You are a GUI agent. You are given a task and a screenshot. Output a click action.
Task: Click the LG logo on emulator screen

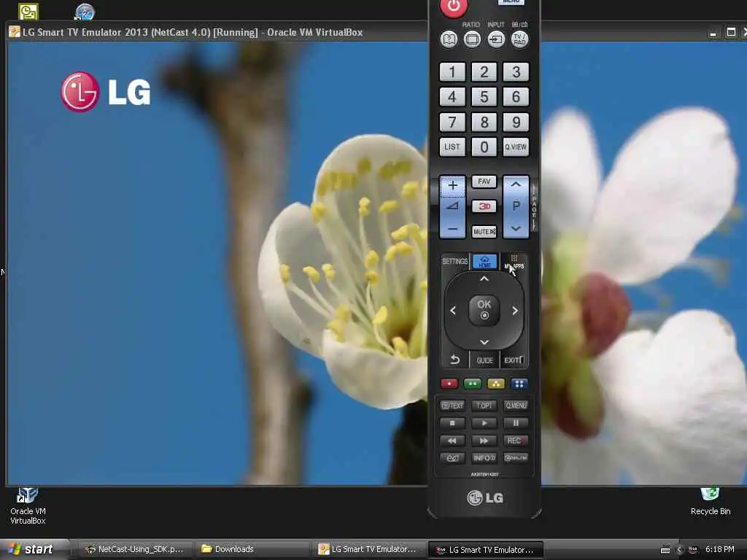[106, 92]
